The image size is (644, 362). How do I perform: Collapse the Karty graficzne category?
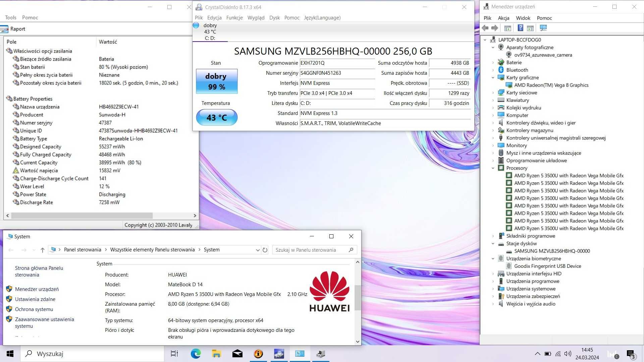[x=493, y=78]
